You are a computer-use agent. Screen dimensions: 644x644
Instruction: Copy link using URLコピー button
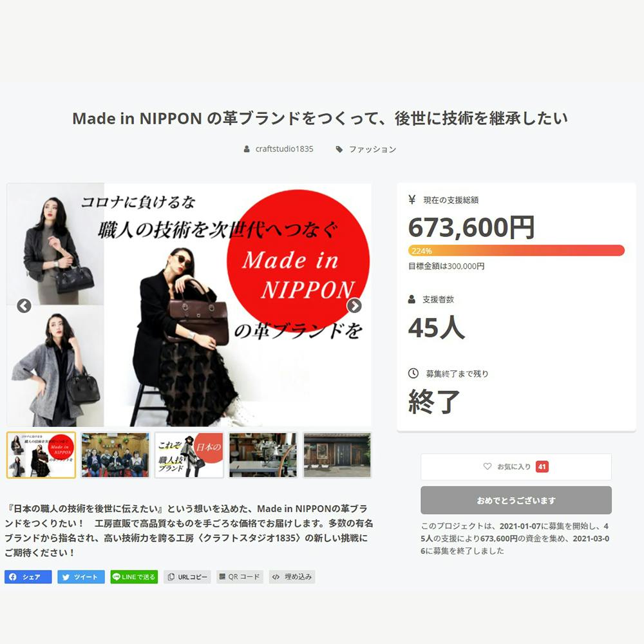click(x=187, y=576)
